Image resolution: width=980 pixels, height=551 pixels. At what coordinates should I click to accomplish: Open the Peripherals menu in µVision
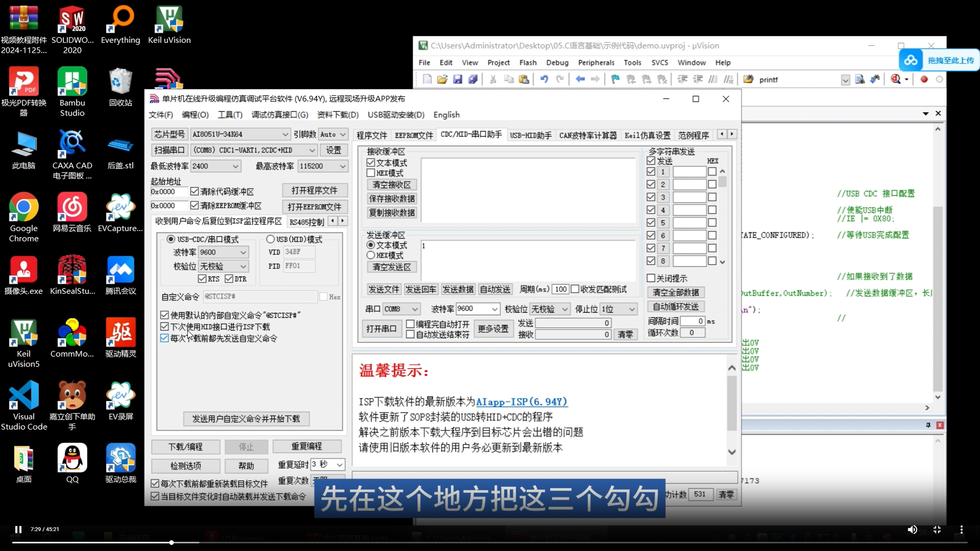tap(596, 62)
